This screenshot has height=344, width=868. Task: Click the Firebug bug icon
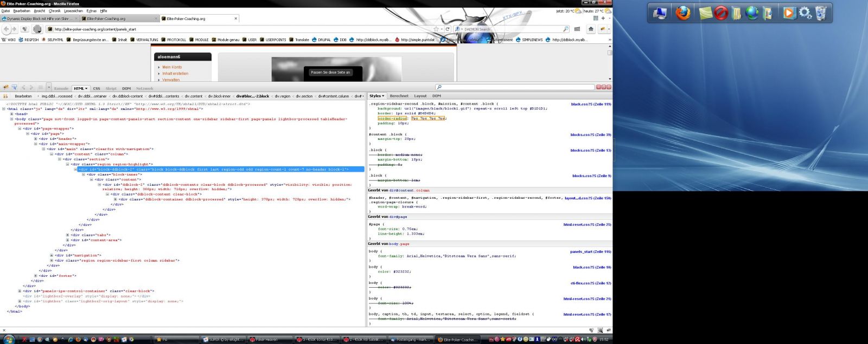(5, 88)
